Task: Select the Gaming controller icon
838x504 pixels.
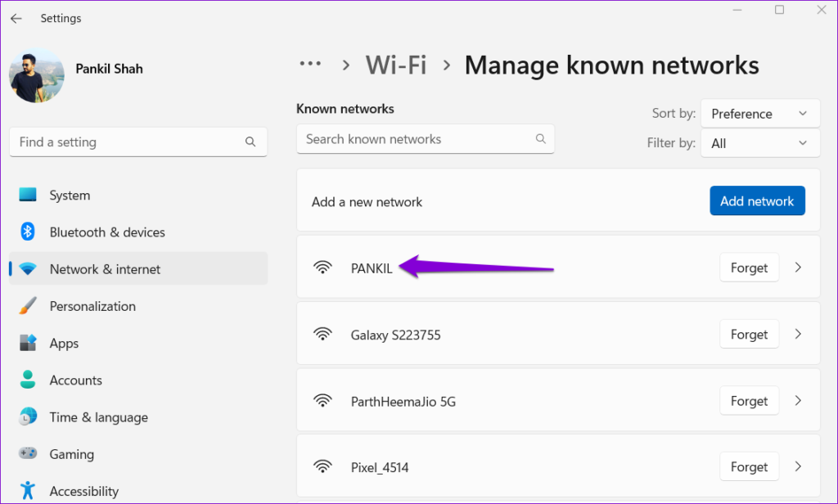Action: tap(28, 453)
